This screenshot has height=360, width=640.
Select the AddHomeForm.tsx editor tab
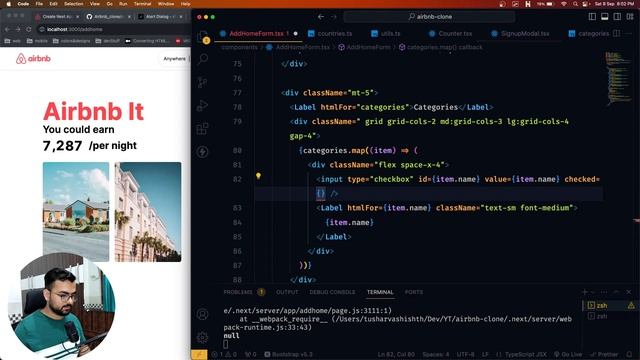click(258, 33)
